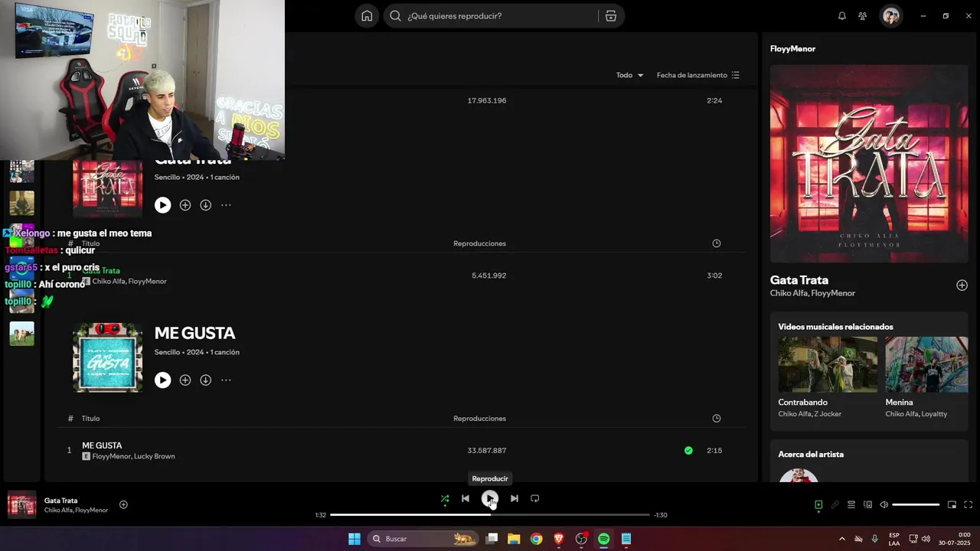Open the 'Todo' filter dropdown
Image resolution: width=980 pixels, height=551 pixels.
(629, 75)
